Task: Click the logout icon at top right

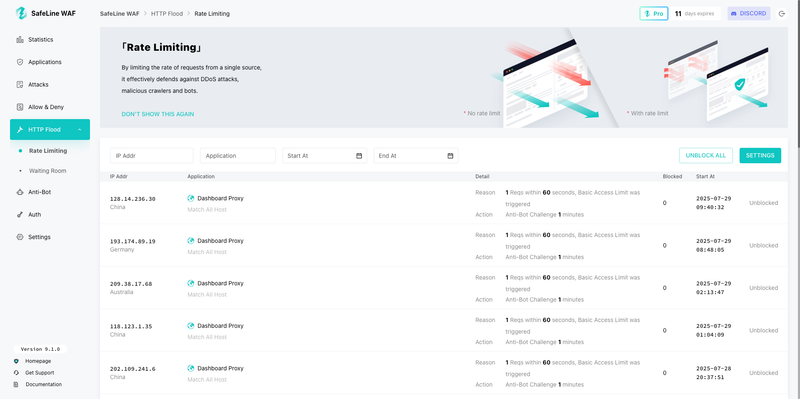Action: point(782,14)
